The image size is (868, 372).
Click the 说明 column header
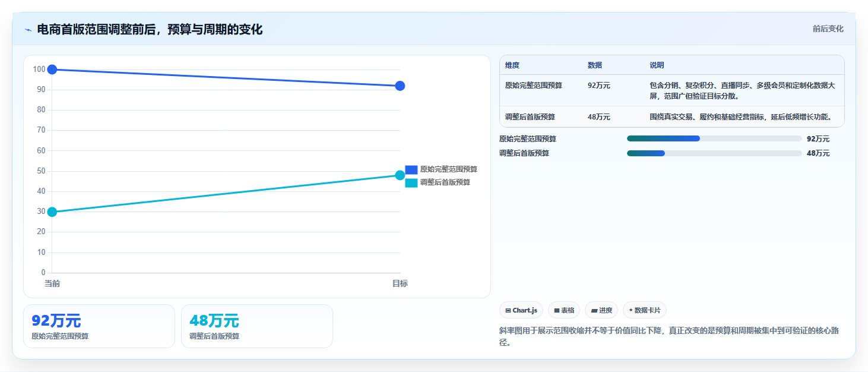(x=657, y=65)
